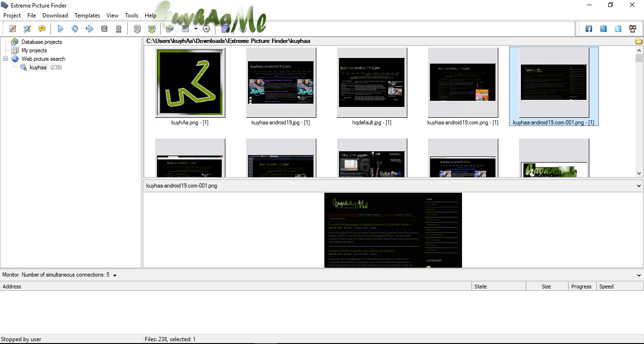This screenshot has width=644, height=344.
Task: Click the globe and folder toolbar icon
Action: pos(170,29)
